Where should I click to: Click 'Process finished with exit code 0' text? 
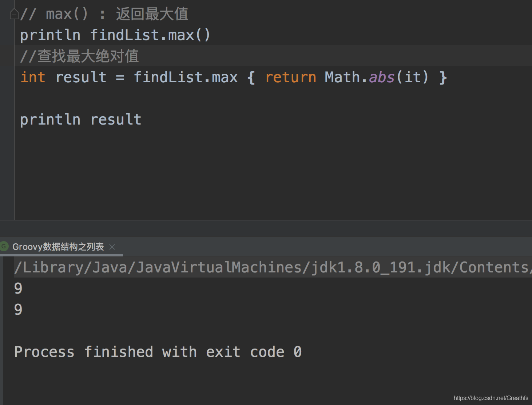[158, 352]
